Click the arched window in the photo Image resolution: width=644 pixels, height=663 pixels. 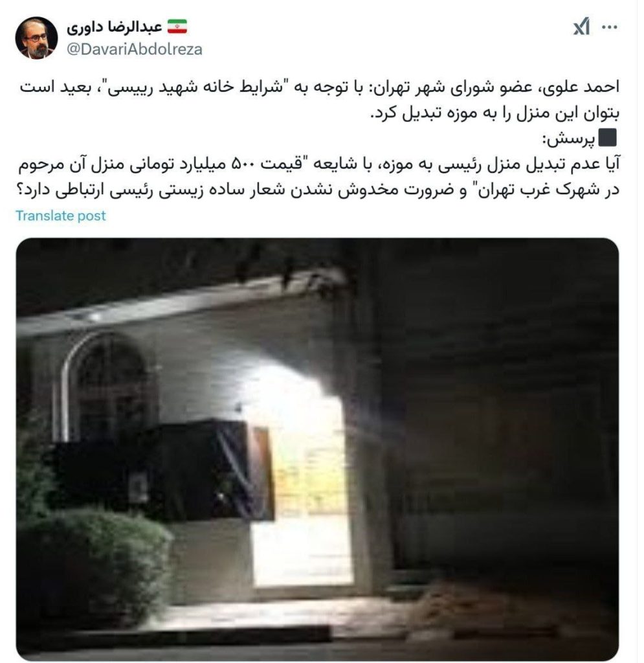click(x=107, y=387)
